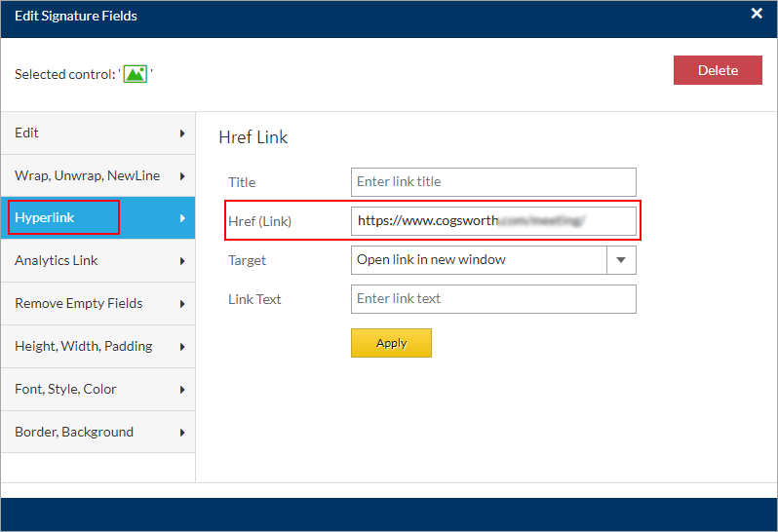Click the Title input field
778x532 pixels.
493,182
